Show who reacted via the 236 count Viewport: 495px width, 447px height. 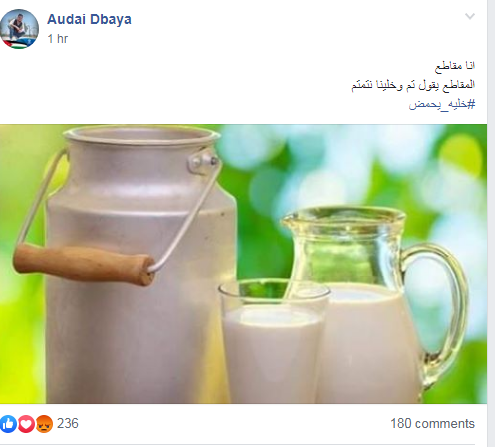pos(68,423)
